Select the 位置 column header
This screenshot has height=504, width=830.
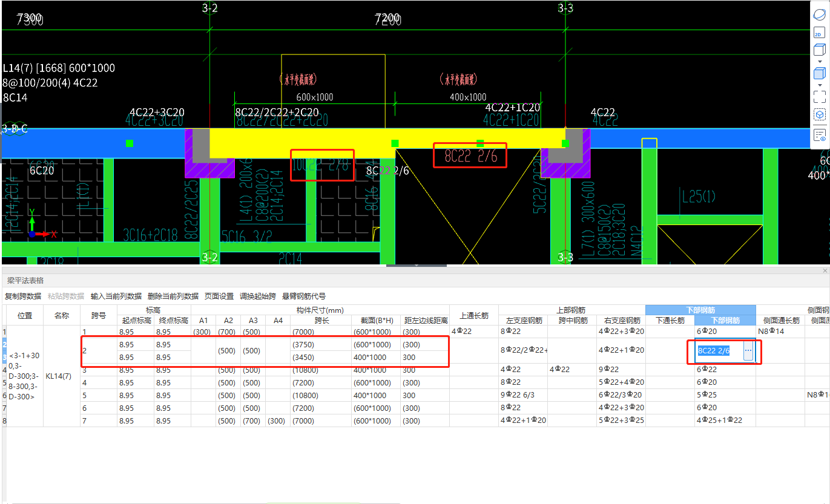click(x=25, y=315)
